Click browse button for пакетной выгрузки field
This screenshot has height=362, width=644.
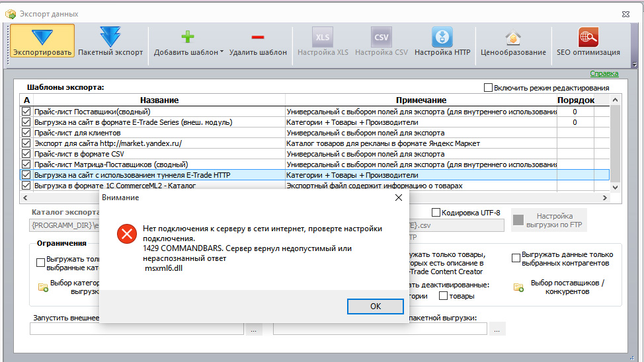[497, 329]
